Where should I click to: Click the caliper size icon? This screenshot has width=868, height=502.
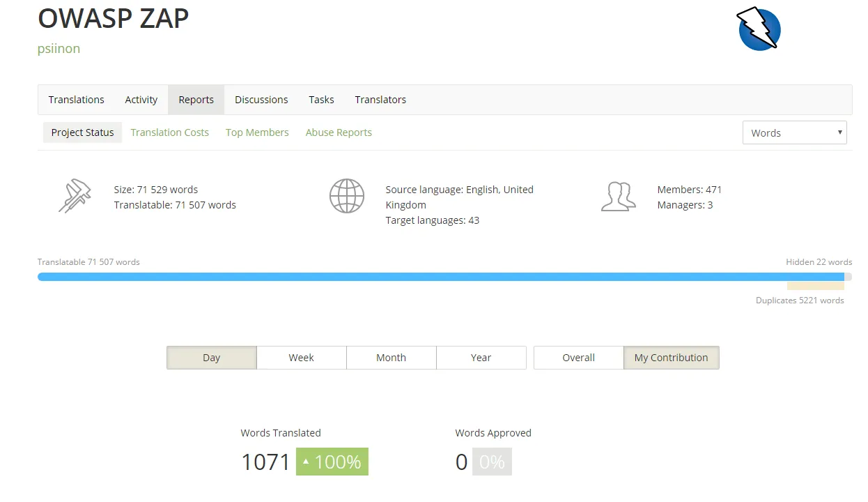(x=75, y=197)
